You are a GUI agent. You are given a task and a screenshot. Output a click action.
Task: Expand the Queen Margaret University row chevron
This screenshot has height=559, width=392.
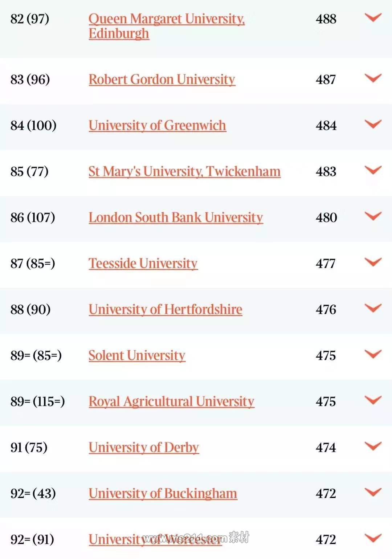[373, 17]
